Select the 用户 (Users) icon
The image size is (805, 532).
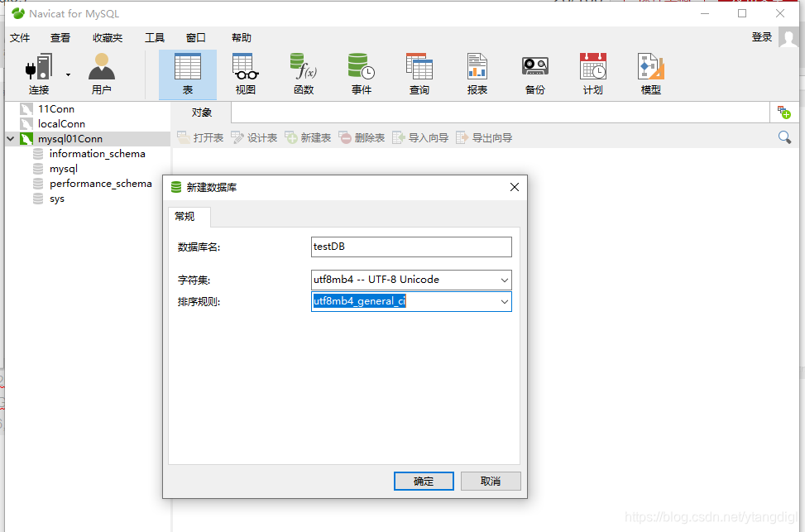pyautogui.click(x=101, y=73)
